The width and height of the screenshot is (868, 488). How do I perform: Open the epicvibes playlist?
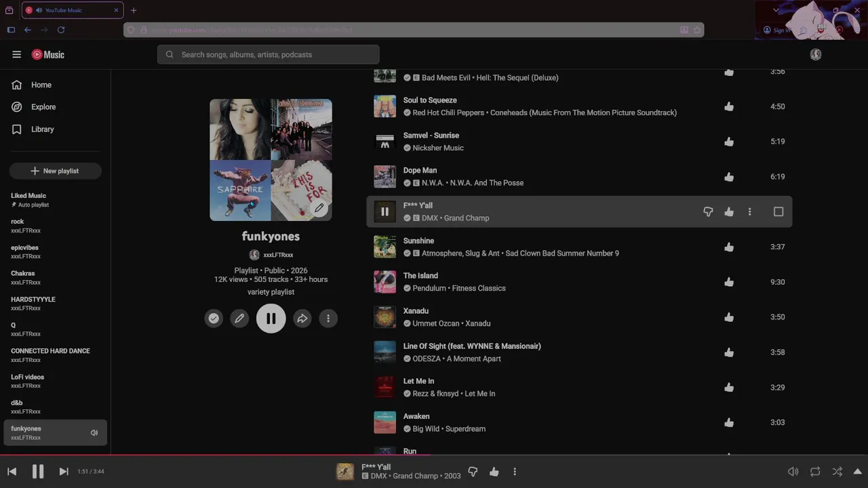pyautogui.click(x=55, y=251)
